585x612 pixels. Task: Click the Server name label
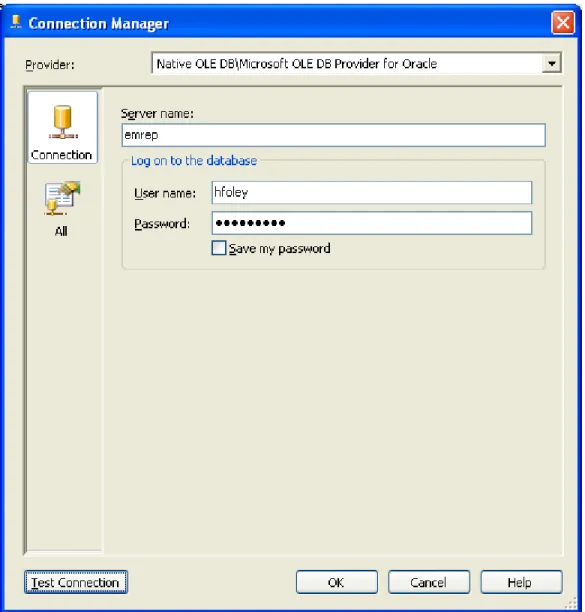[x=157, y=114]
